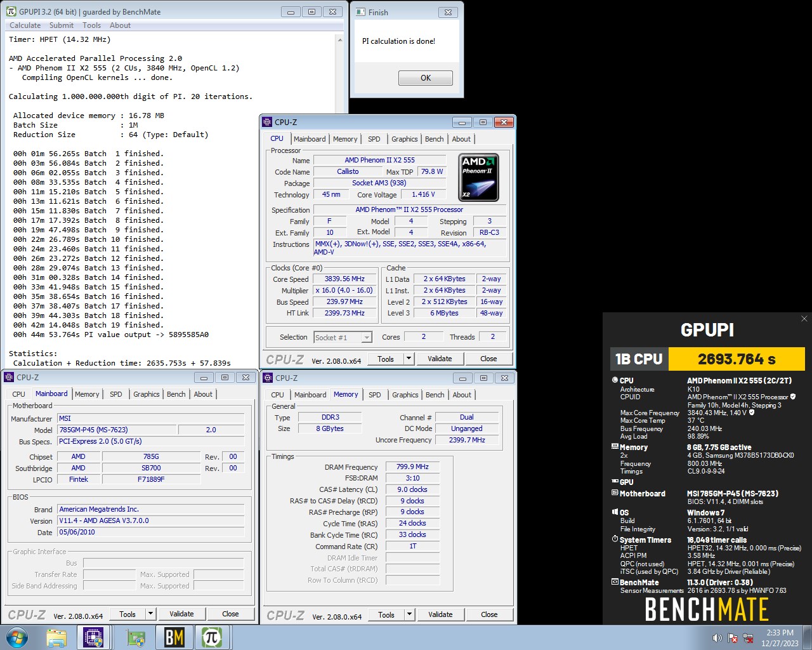The width and height of the screenshot is (812, 650).
Task: Click Validate in CPU-Z CPU window
Action: coord(440,359)
